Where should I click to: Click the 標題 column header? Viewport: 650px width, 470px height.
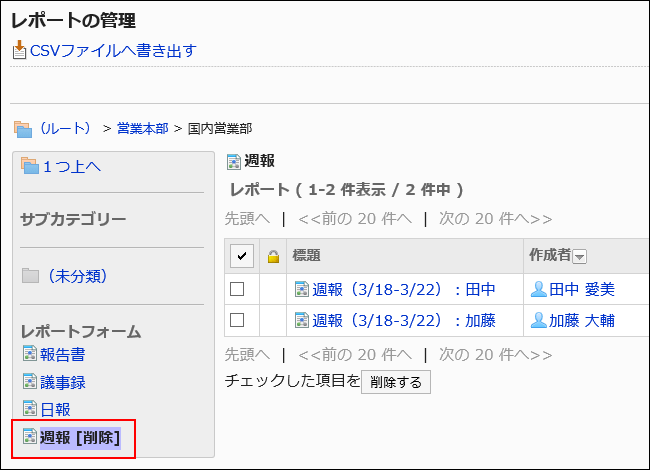coord(306,255)
